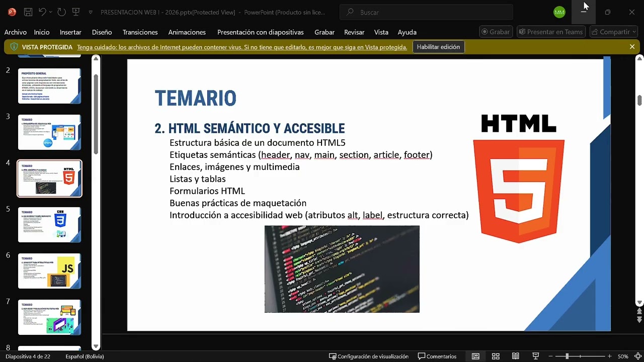
Task: Open the Revisar tab
Action: click(354, 32)
